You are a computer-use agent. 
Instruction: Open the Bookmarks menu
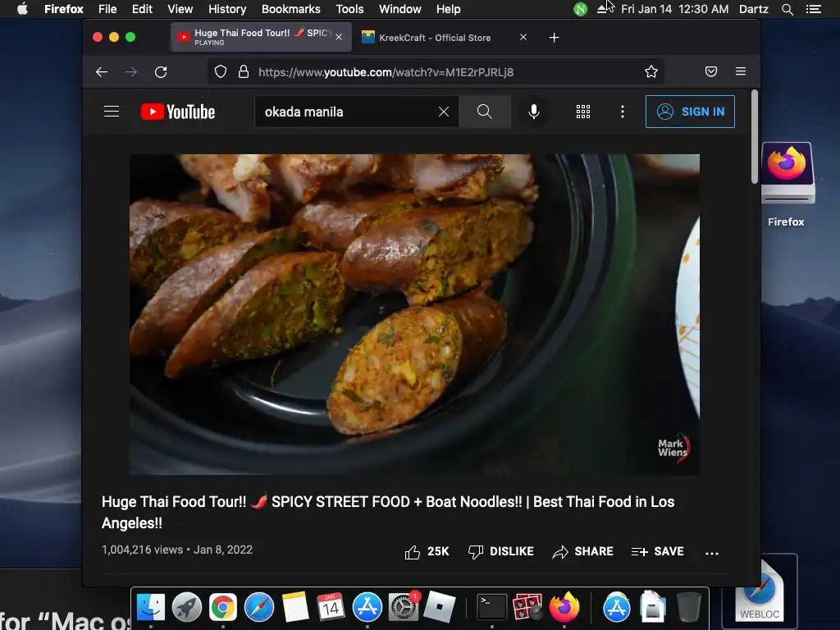point(291,9)
